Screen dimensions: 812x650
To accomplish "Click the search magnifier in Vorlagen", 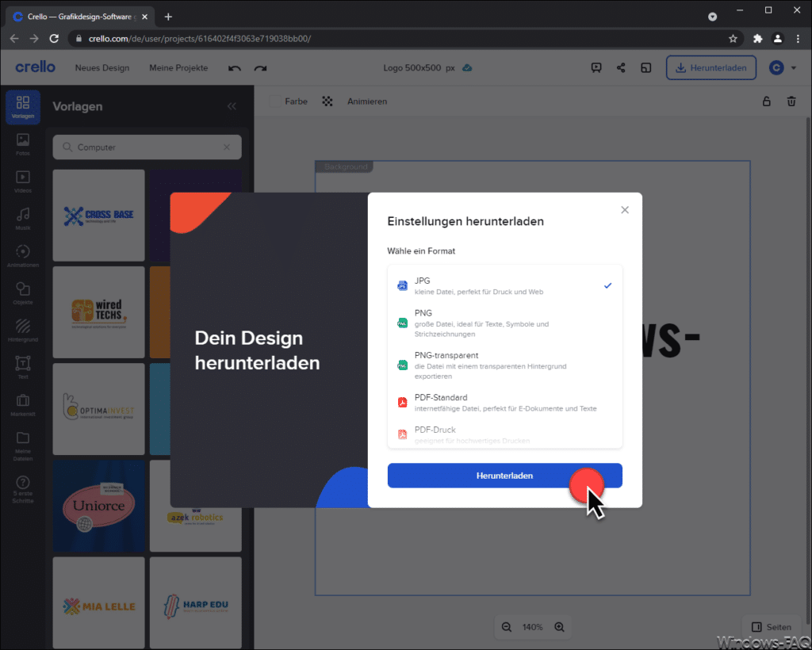I will click(x=67, y=147).
